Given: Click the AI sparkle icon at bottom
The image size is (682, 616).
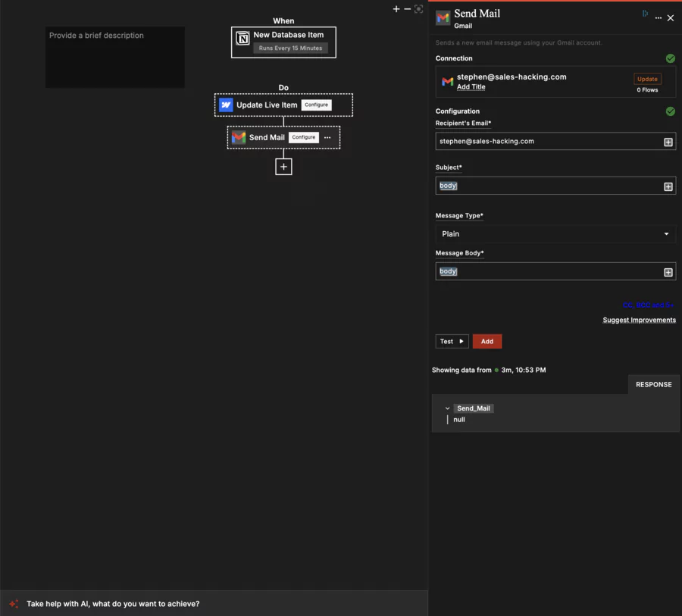Looking at the screenshot, I should pyautogui.click(x=14, y=604).
